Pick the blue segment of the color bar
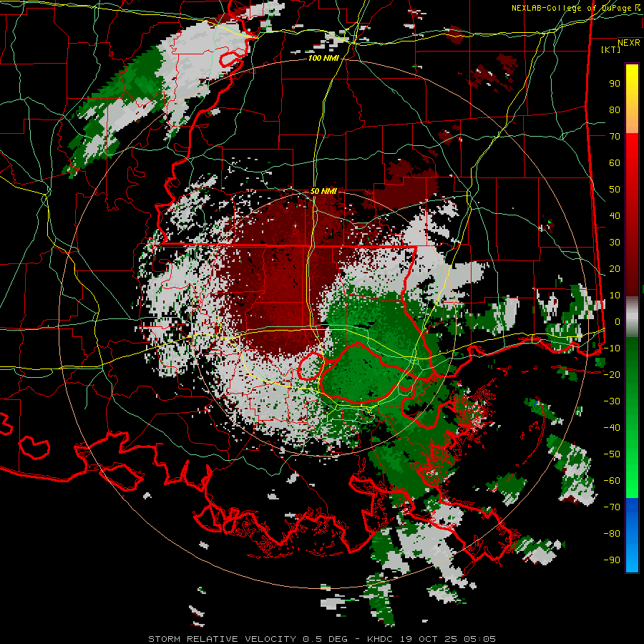 pyautogui.click(x=632, y=535)
